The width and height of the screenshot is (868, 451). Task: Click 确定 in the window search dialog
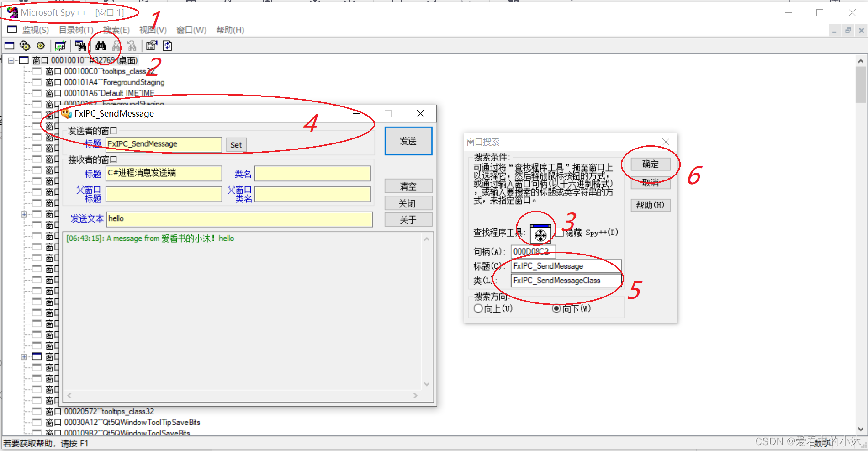coord(651,164)
